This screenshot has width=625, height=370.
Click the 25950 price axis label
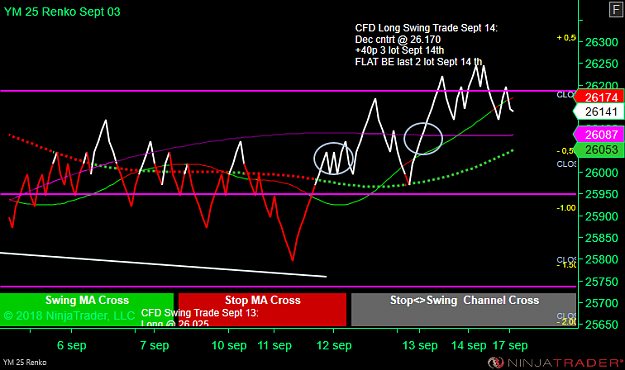pos(601,195)
